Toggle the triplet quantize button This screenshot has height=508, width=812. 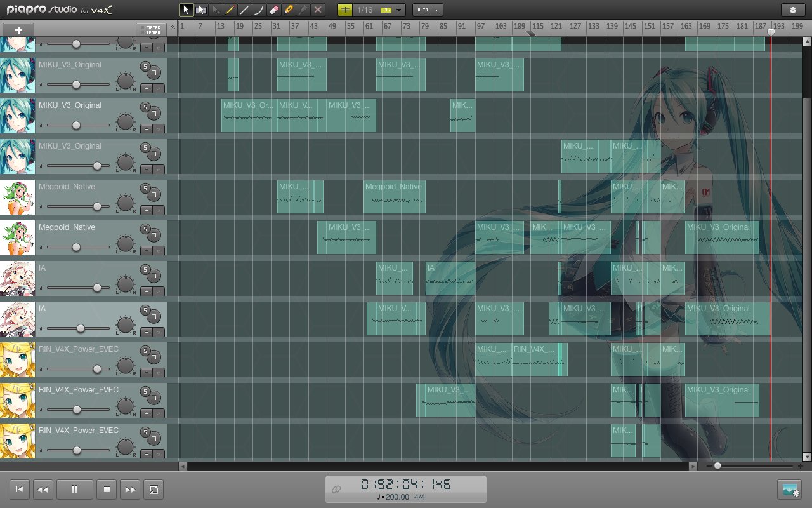[x=386, y=10]
